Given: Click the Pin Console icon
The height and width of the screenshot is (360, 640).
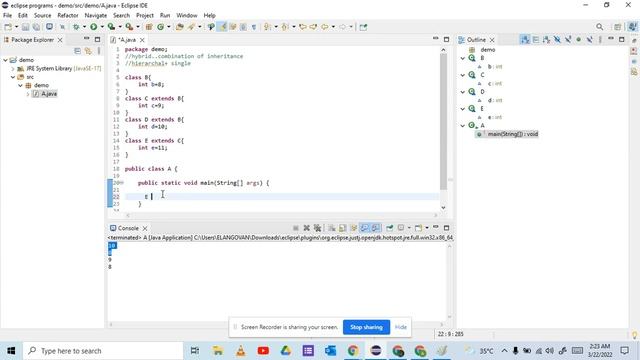Looking at the screenshot, I should (x=389, y=228).
